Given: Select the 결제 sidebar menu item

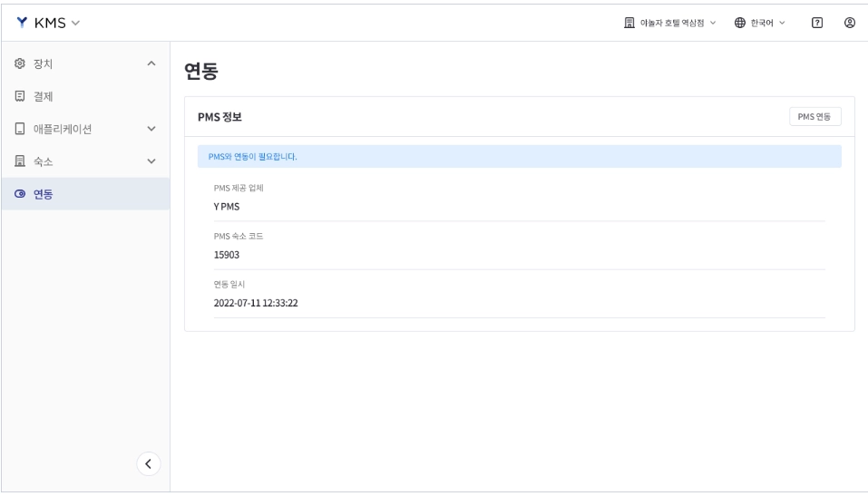Looking at the screenshot, I should 86,96.
